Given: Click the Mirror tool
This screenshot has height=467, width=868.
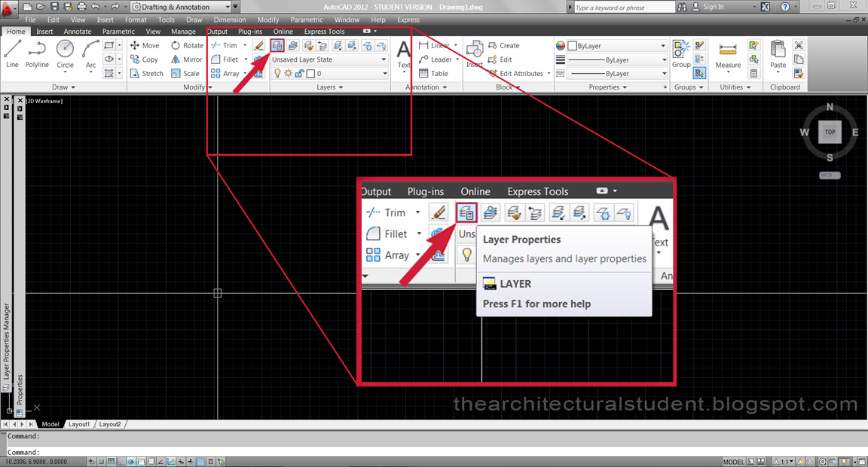Looking at the screenshot, I should pos(187,60).
